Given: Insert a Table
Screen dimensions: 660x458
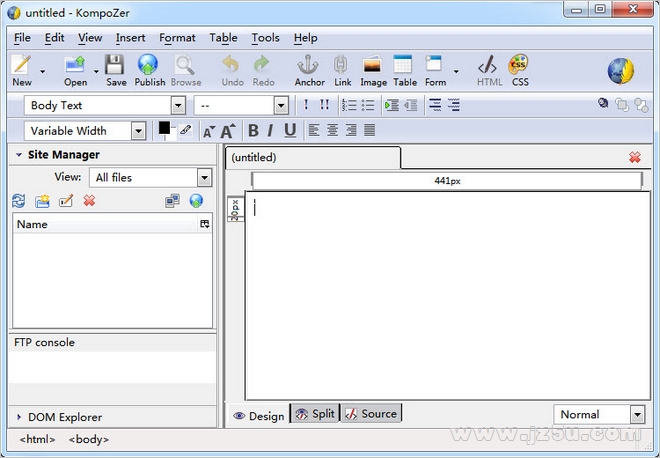Looking at the screenshot, I should point(405,70).
